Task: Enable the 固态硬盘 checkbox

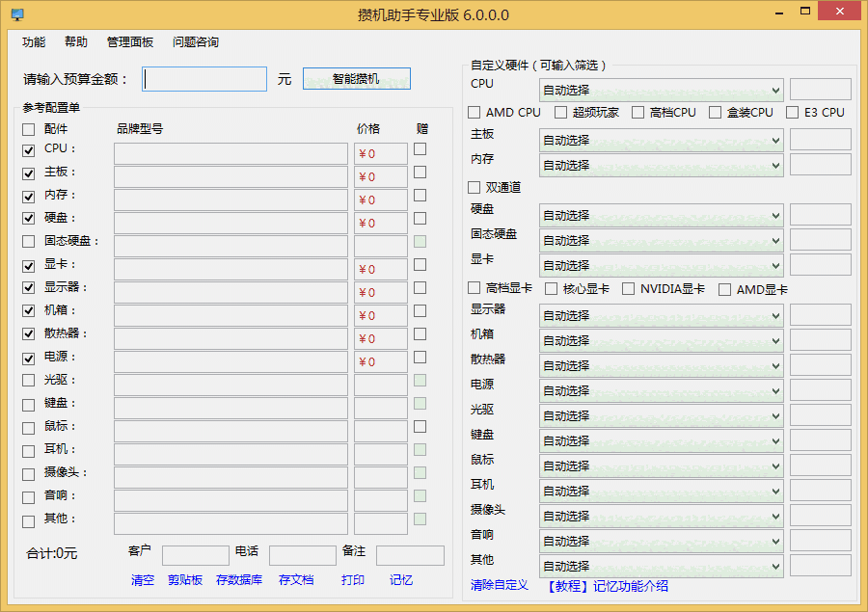Action: [x=29, y=242]
